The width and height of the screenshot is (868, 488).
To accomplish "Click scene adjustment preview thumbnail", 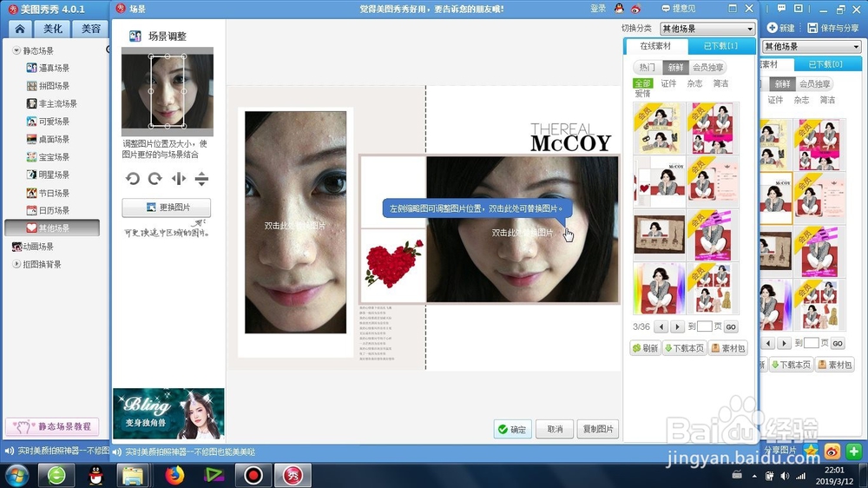I will (x=168, y=91).
